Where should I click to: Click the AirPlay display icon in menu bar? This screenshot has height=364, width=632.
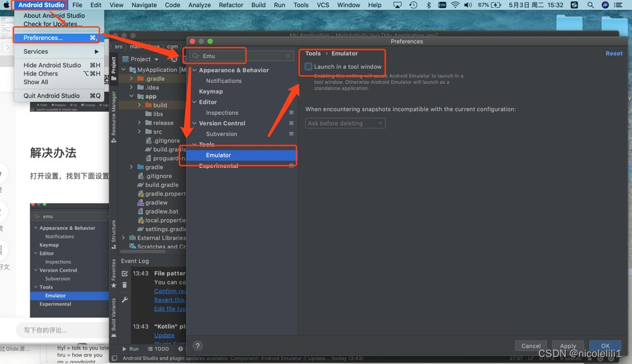(398, 5)
